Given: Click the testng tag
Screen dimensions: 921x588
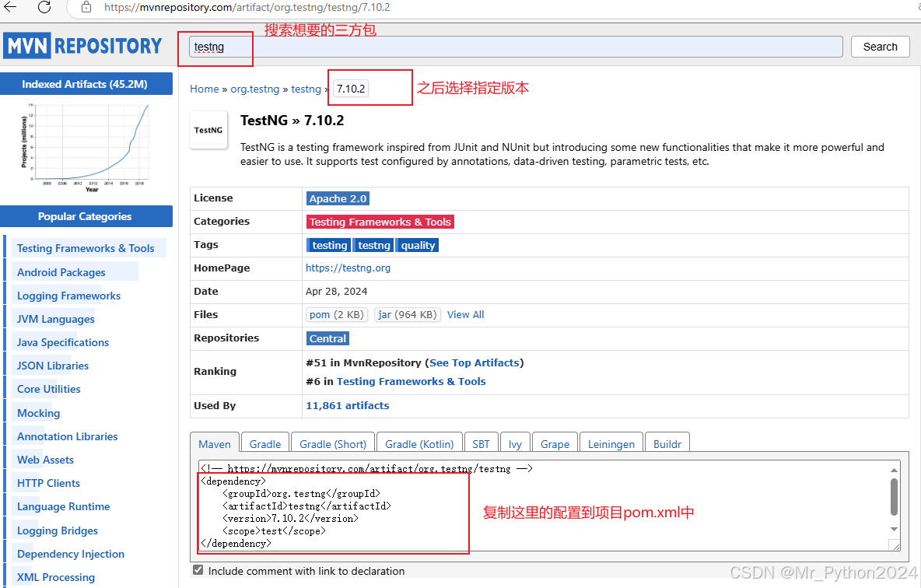Looking at the screenshot, I should click(x=373, y=246).
